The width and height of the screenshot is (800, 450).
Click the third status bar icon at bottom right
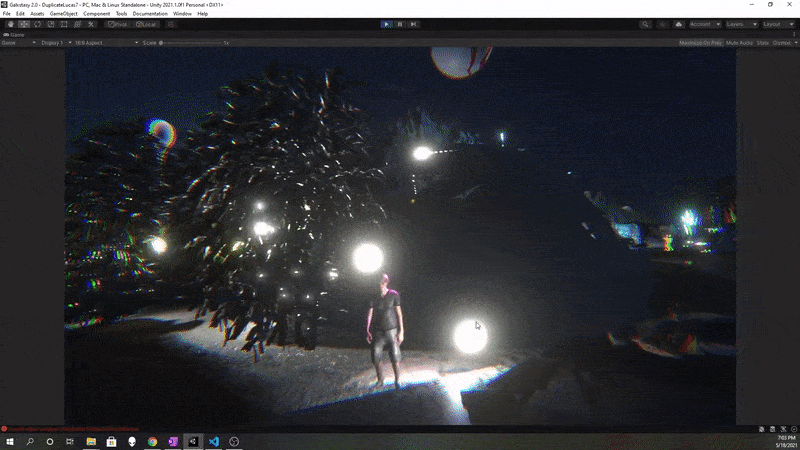pos(783,429)
